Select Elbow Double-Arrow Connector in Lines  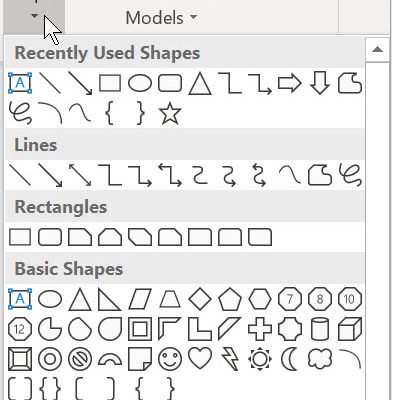pyautogui.click(x=170, y=175)
